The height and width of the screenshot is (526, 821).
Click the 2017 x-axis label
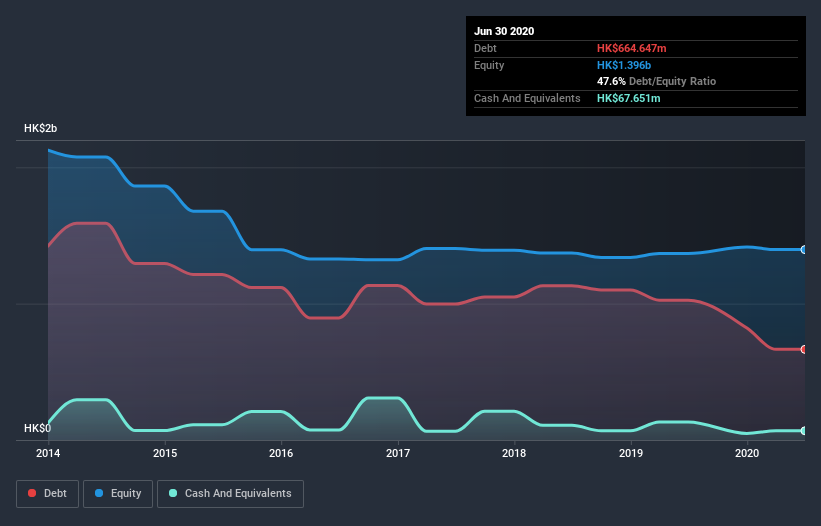click(x=398, y=453)
